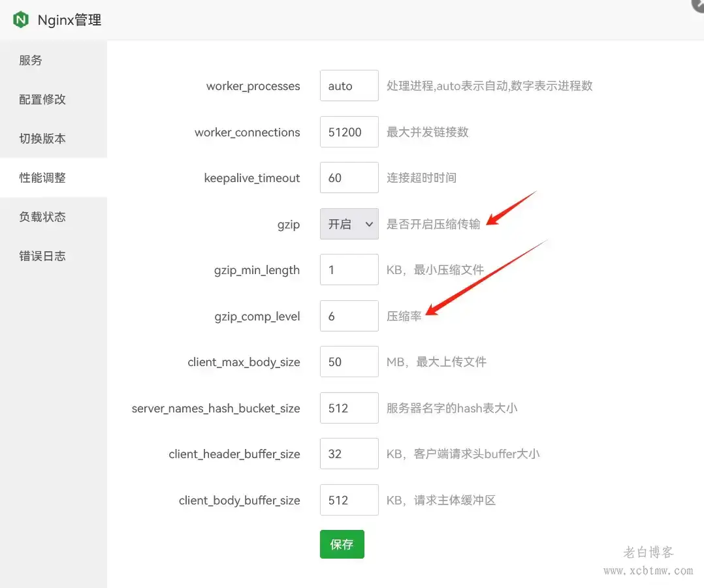View 错误日志 via the sidebar
Screen dimensions: 704x588
[42, 256]
